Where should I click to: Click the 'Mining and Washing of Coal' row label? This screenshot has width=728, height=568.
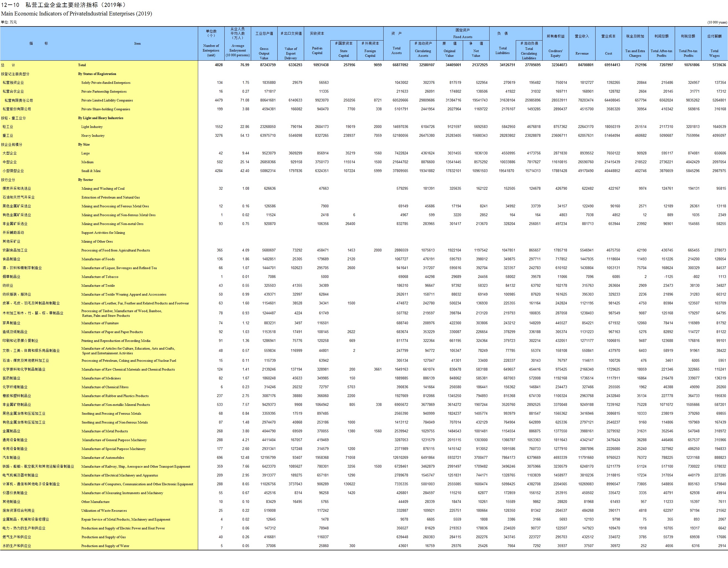[103, 189]
